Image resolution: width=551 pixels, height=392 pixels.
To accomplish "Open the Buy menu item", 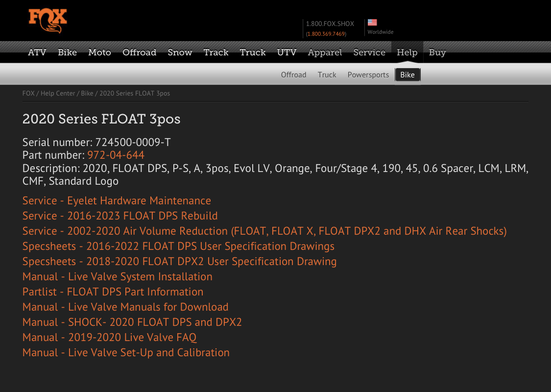I will click(437, 52).
